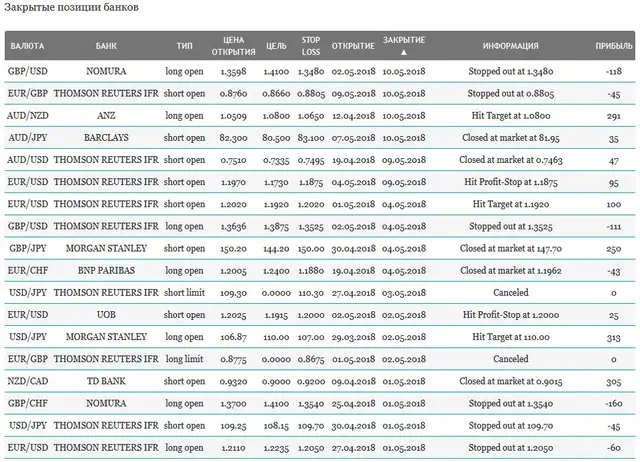Screen dimensions: 640x462
Task: Sort by the ВАЛЮТА column header
Action: pos(27,46)
